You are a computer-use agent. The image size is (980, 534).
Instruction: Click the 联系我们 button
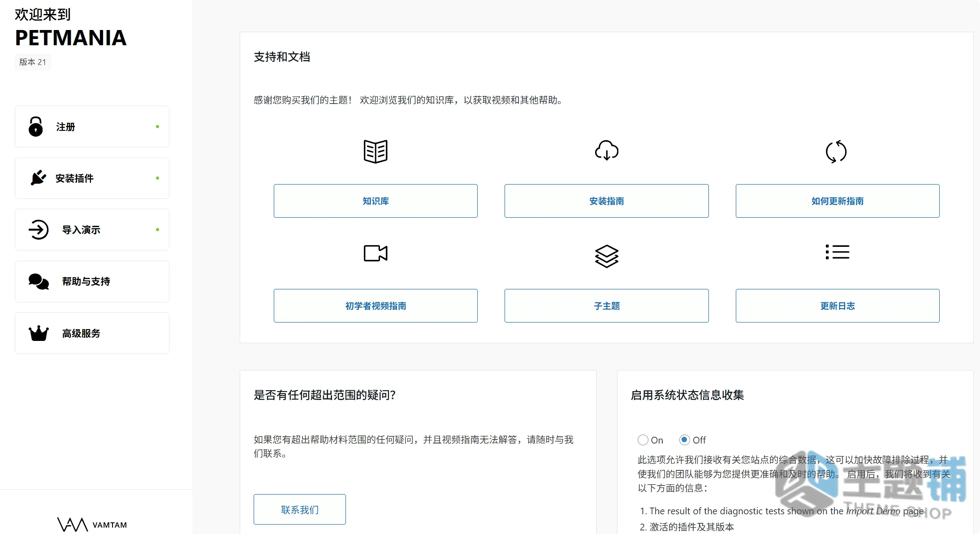coord(300,510)
